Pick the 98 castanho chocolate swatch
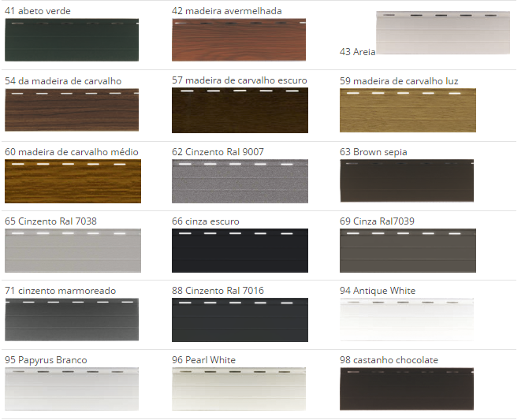525x420 pixels. pos(407,388)
